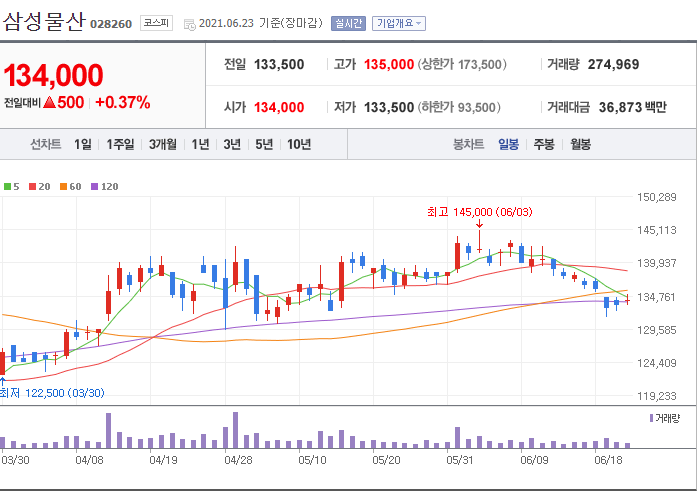
Task: Select the 3개월 line chart tab
Action: coord(163,144)
